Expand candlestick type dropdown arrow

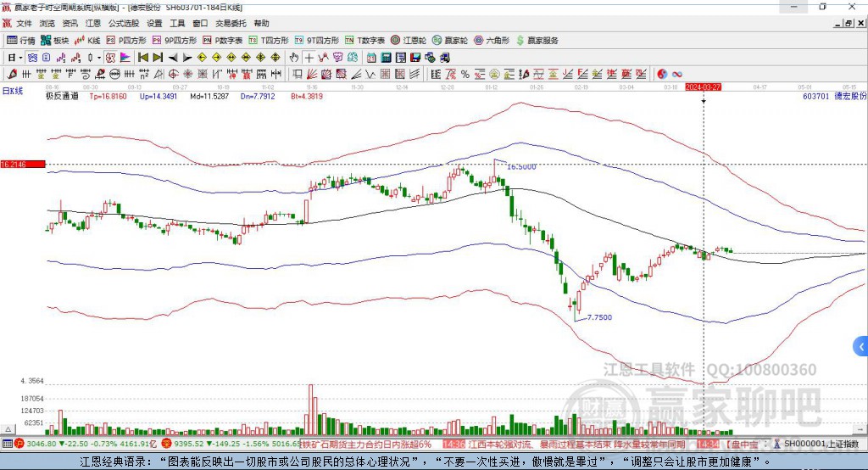pyautogui.click(x=99, y=58)
